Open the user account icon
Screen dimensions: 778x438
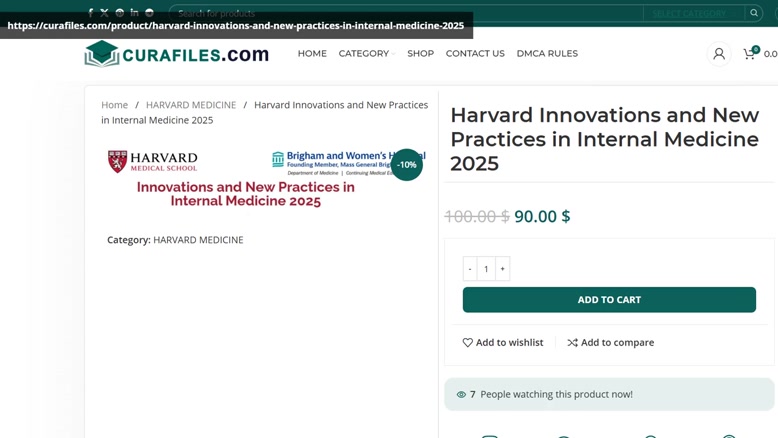point(718,54)
